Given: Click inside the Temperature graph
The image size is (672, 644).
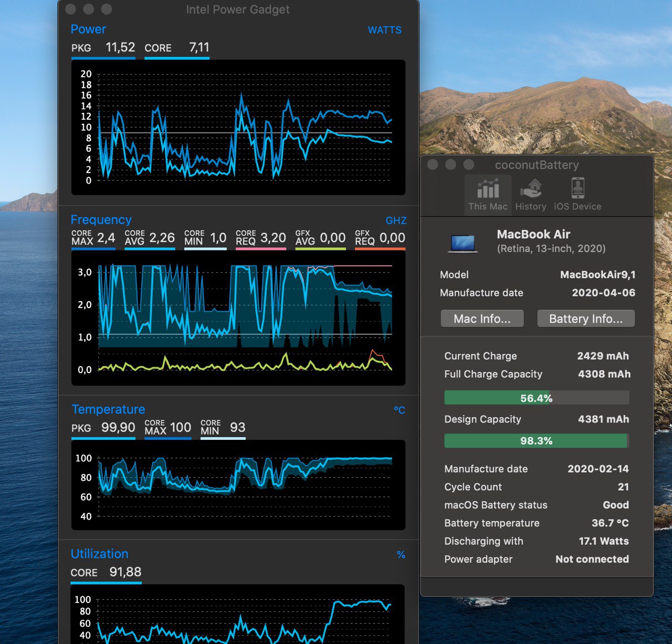Looking at the screenshot, I should click(x=238, y=485).
